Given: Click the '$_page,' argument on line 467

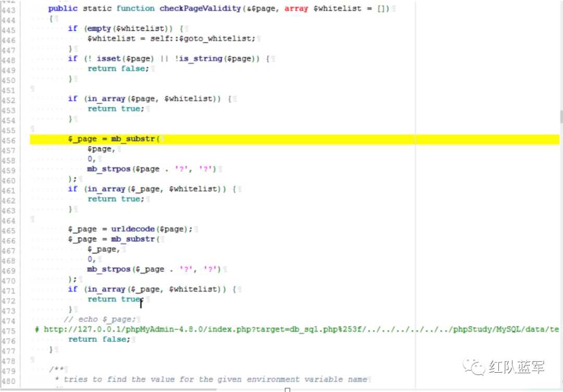Looking at the screenshot, I should (104, 249).
